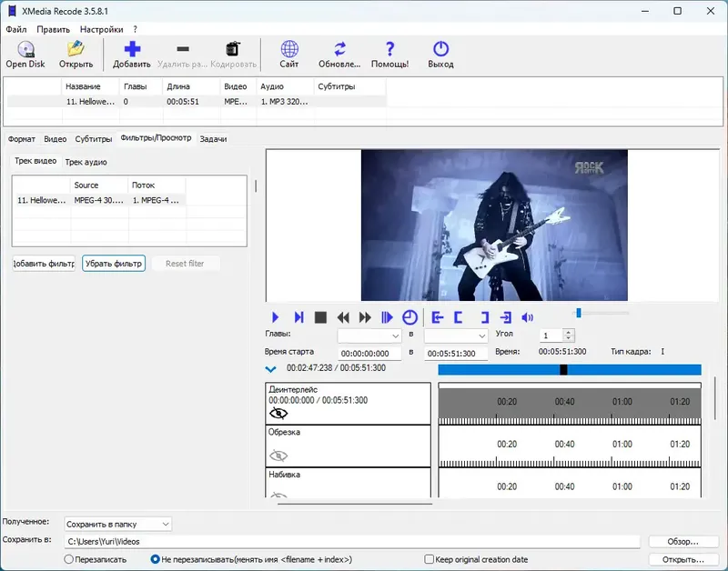The height and width of the screenshot is (571, 728).
Task: Expand the Главы chapter dropdown
Action: click(369, 335)
